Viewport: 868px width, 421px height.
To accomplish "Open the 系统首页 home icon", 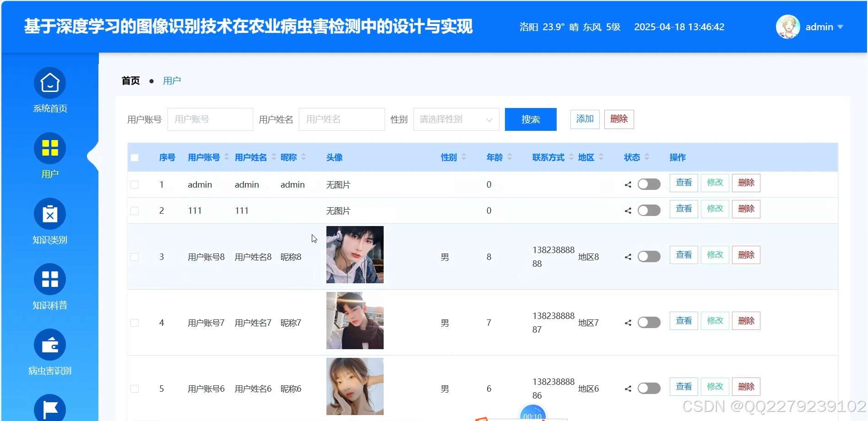I will coord(50,83).
